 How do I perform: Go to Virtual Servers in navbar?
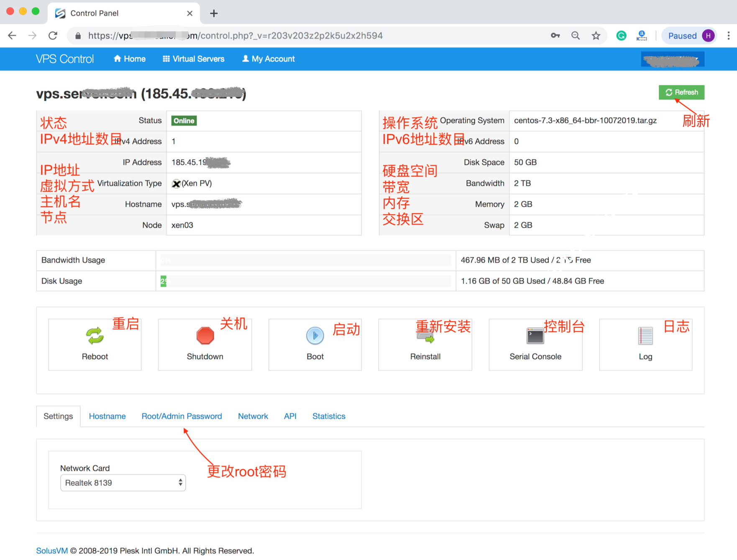[x=194, y=59]
